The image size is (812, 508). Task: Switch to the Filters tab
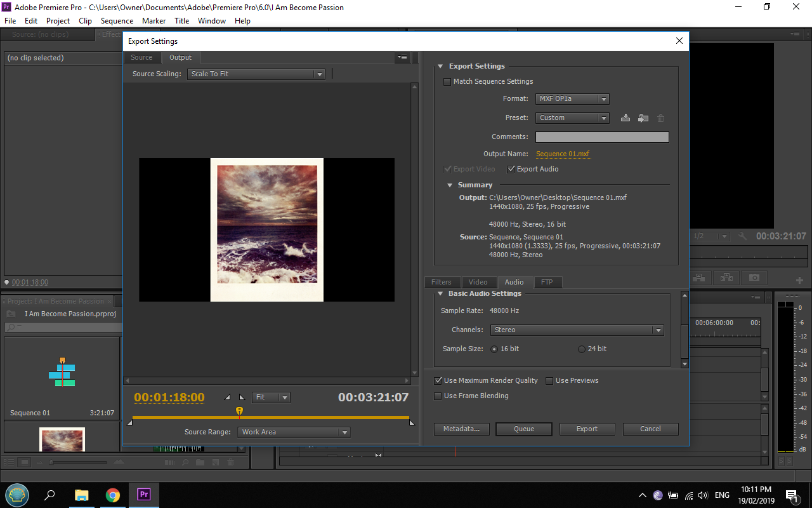[x=442, y=283]
